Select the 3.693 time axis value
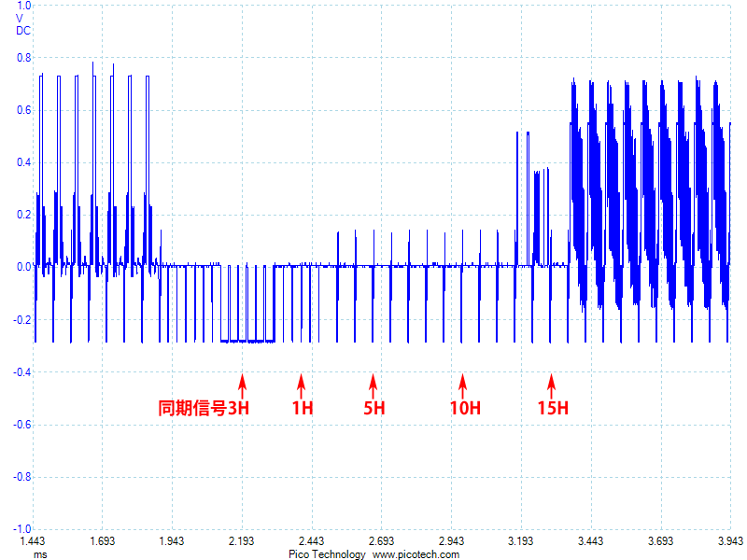 (x=661, y=541)
